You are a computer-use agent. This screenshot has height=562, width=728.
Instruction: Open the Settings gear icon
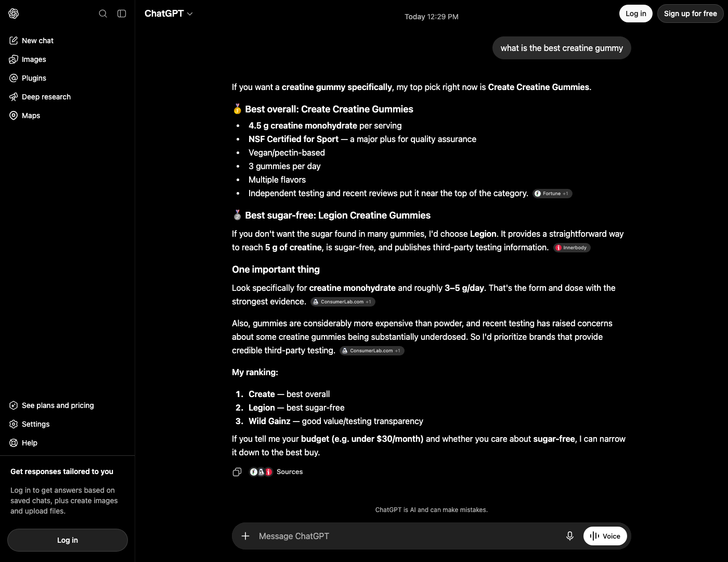pyautogui.click(x=14, y=424)
